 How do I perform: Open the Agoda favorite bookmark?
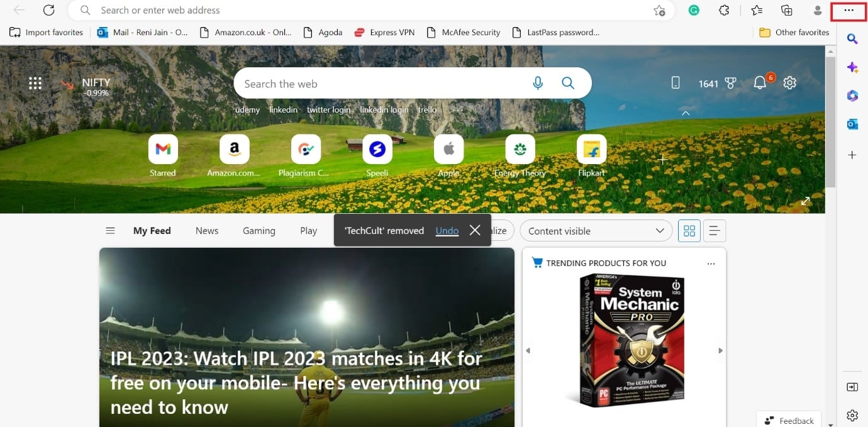(323, 32)
